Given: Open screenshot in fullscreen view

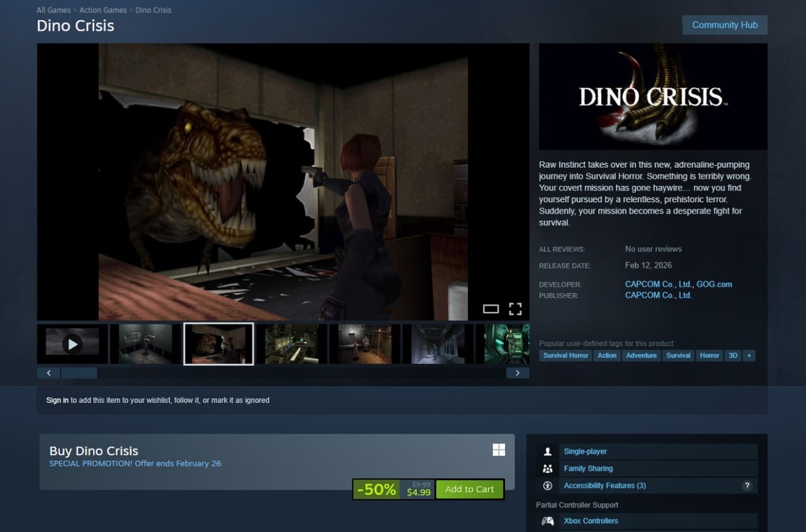Looking at the screenshot, I should pos(515,309).
